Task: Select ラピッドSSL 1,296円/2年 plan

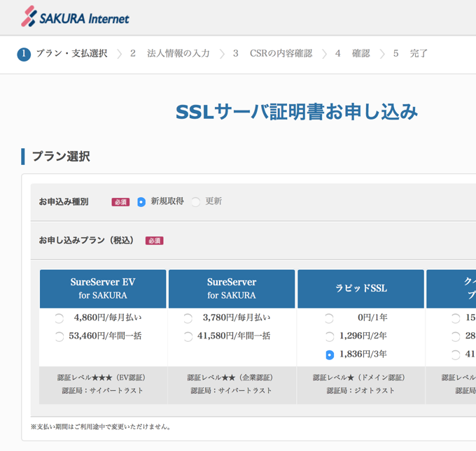Action: pos(329,336)
